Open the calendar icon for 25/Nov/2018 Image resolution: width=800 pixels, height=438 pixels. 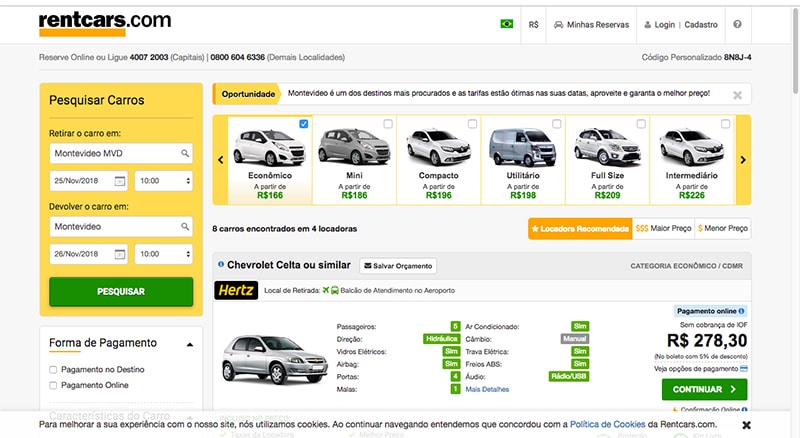tap(119, 181)
